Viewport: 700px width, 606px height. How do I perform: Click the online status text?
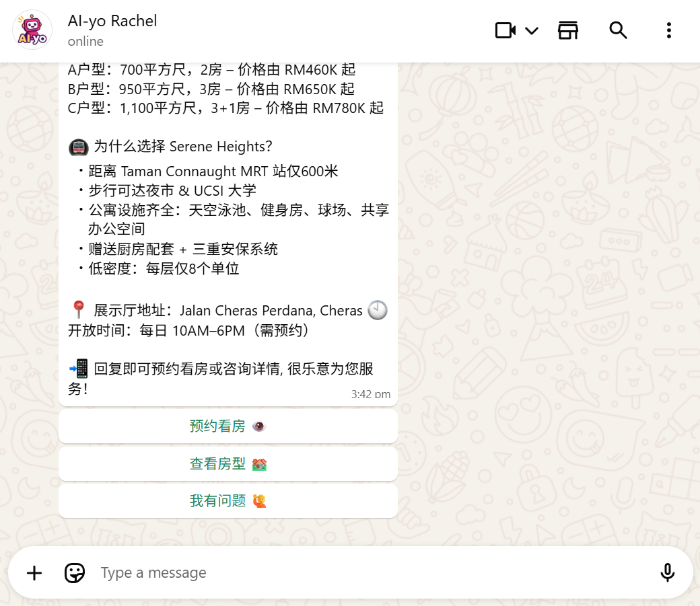pyautogui.click(x=85, y=41)
